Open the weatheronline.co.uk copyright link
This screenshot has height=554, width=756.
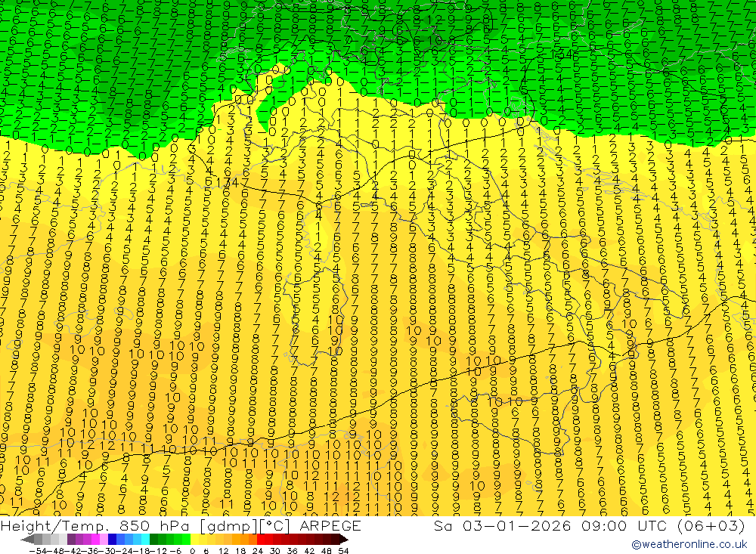[x=689, y=544]
